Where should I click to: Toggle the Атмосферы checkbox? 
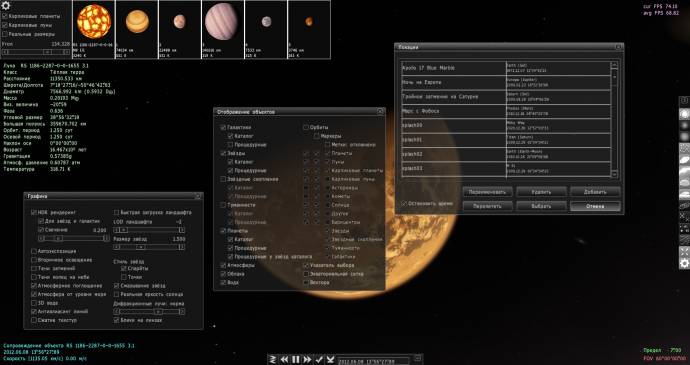[x=223, y=265]
